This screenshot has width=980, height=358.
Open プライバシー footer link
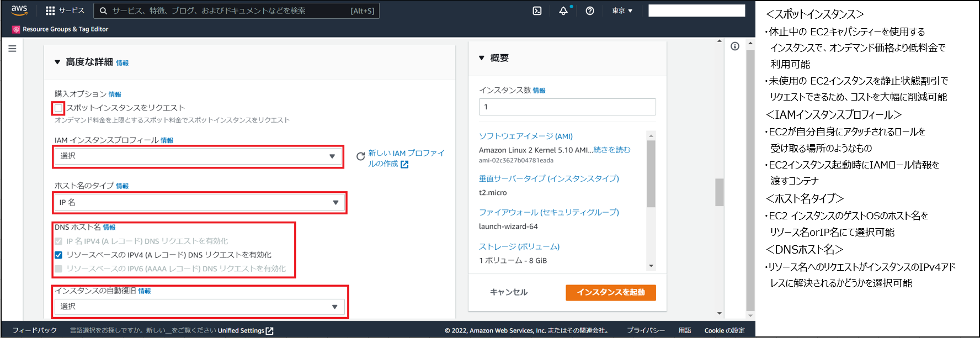646,330
